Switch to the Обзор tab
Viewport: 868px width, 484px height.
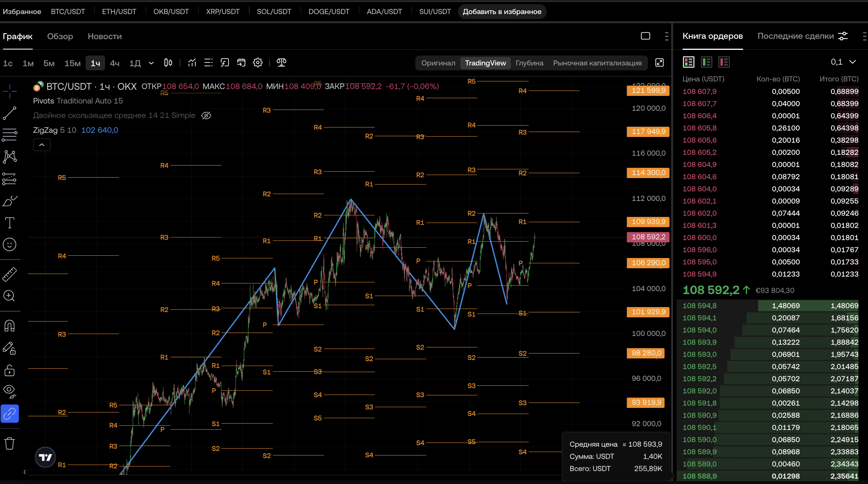60,36
